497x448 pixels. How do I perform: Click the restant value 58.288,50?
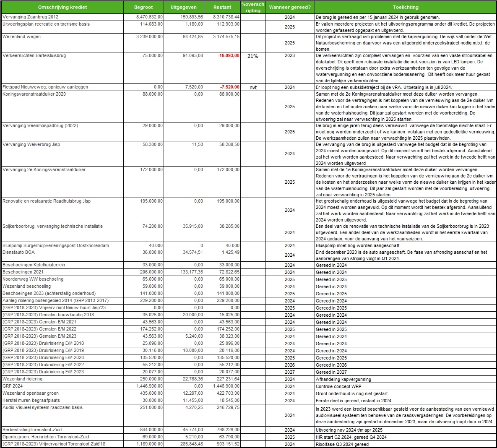click(229, 145)
